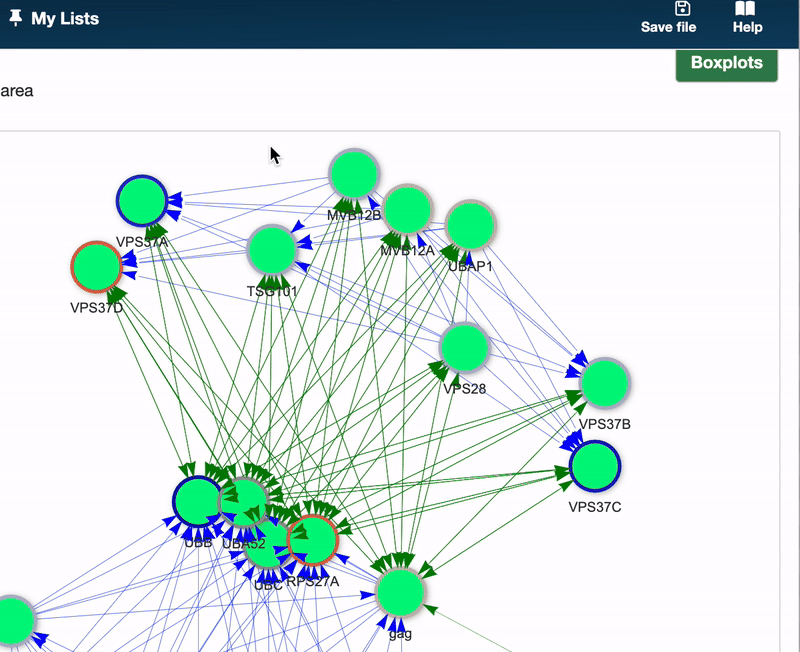
Task: Select the red-outlined VPS37D node
Action: tap(97, 267)
